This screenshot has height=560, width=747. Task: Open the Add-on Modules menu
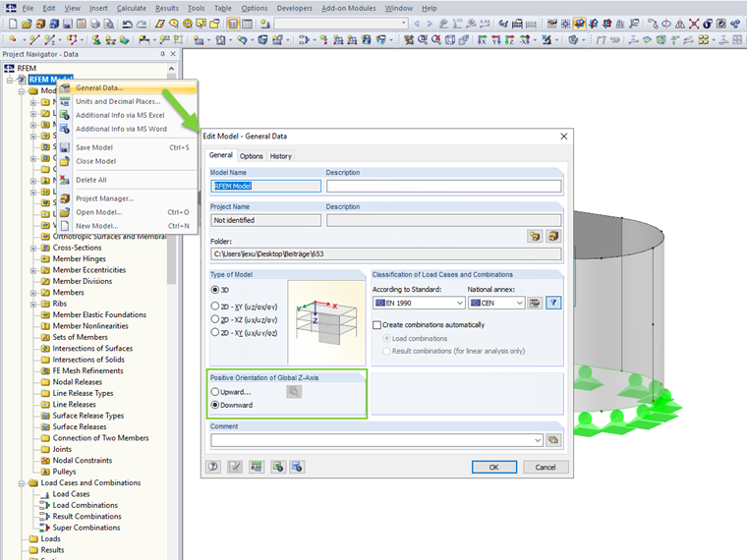(348, 8)
